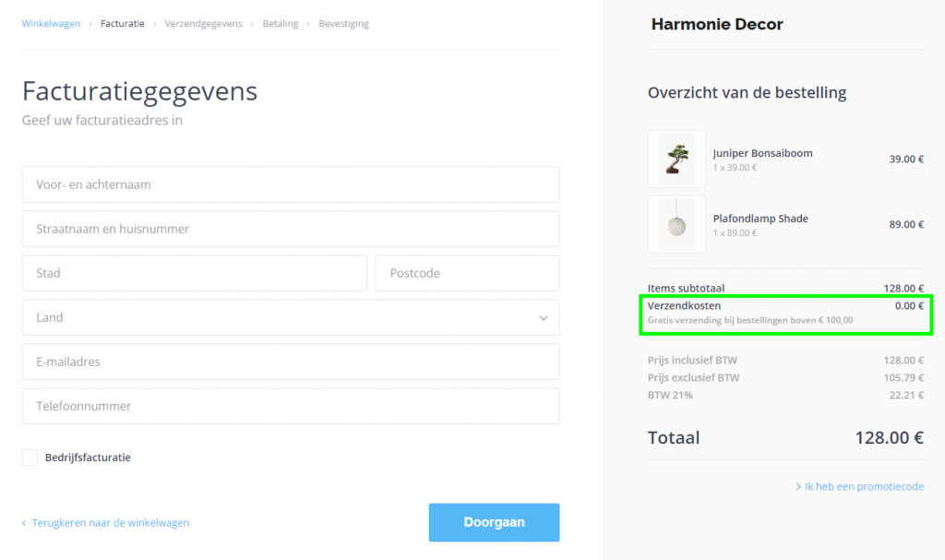Open the Plafondlamp Shade product thumbnail
The height and width of the screenshot is (560, 945).
(x=676, y=224)
